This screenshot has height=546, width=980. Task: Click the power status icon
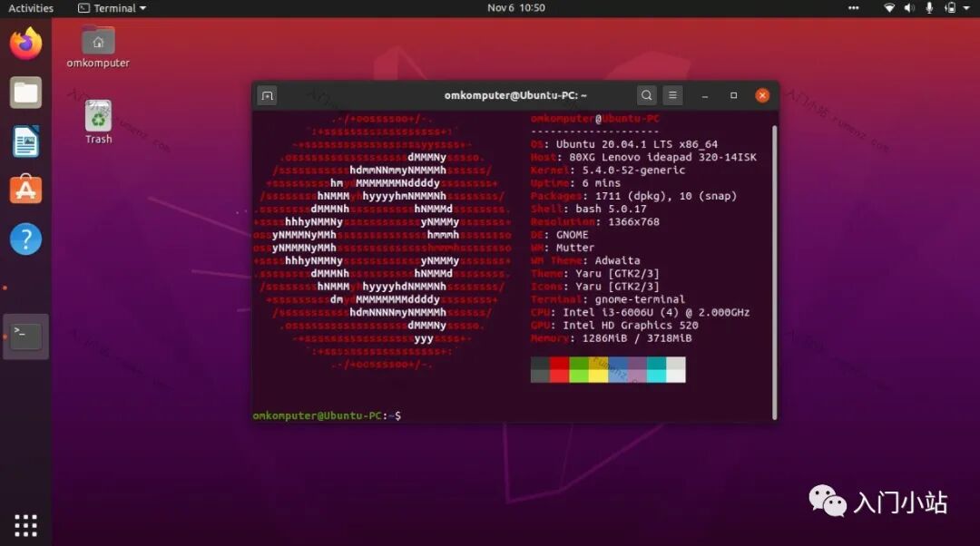(950, 8)
